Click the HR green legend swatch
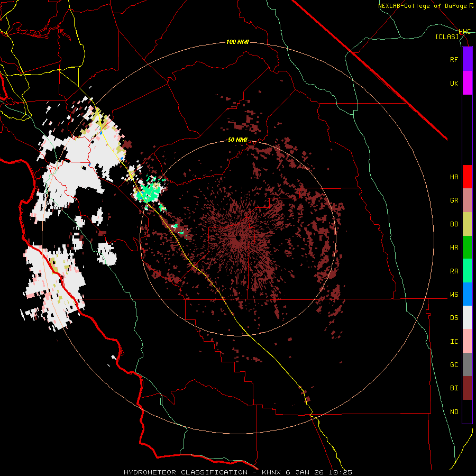Viewport: 476px width, 476px height. tap(467, 248)
